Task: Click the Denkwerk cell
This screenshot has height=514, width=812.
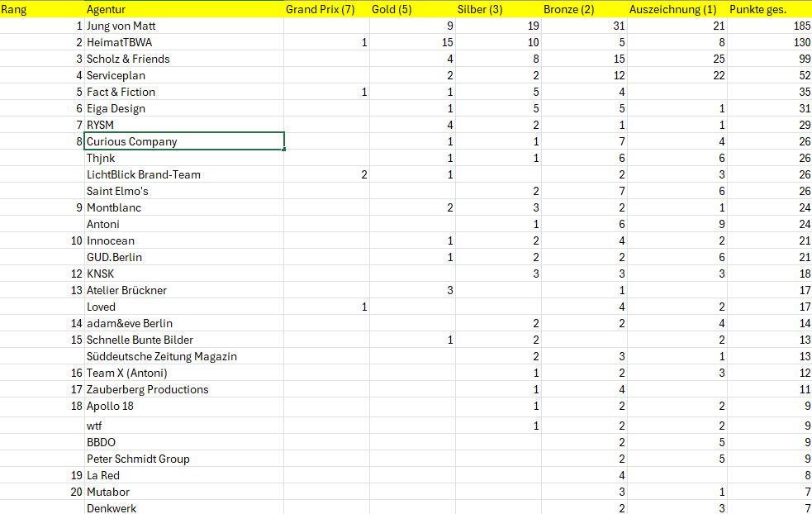Action: (x=184, y=508)
